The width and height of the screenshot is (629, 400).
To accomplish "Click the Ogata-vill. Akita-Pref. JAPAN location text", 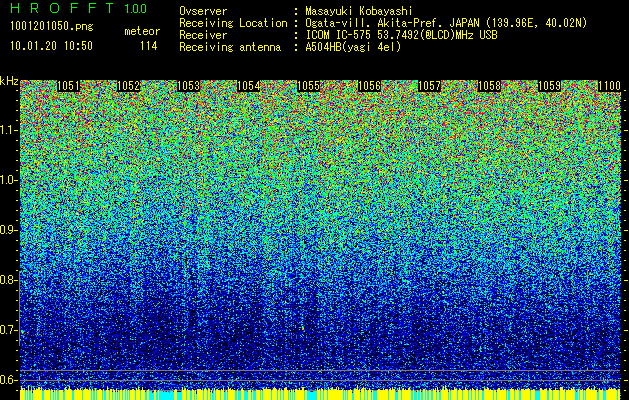I will (446, 23).
